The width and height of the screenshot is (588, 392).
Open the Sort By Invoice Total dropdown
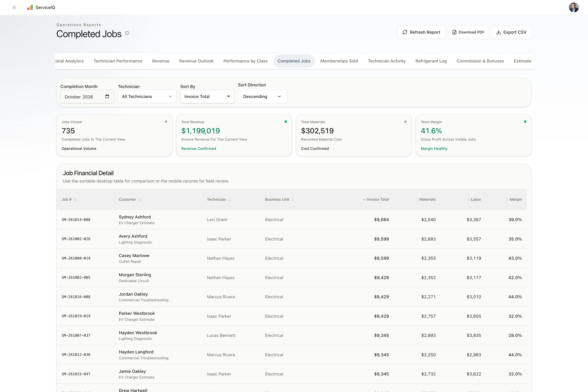pos(207,97)
